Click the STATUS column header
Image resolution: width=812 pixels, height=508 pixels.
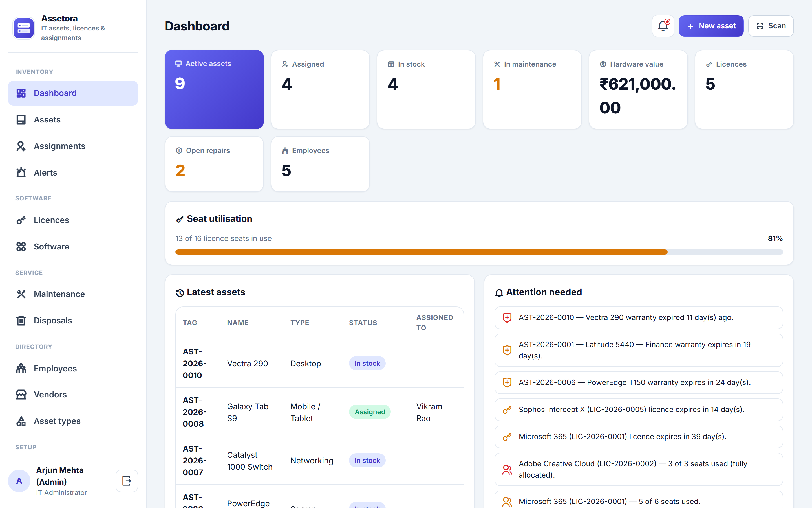coord(363,323)
